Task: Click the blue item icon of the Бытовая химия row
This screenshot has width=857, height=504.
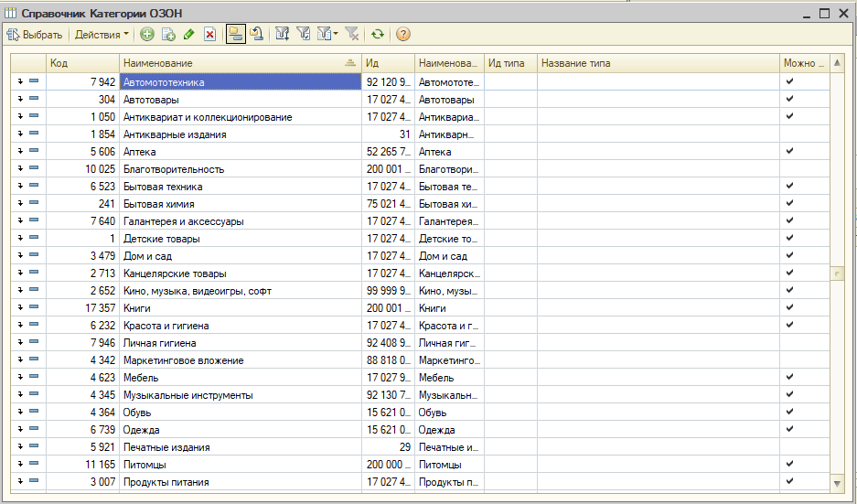Action: tap(34, 203)
